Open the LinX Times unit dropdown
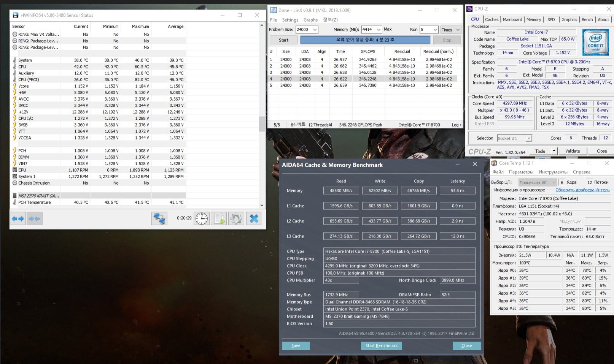This screenshot has width=614, height=364. 451,30
